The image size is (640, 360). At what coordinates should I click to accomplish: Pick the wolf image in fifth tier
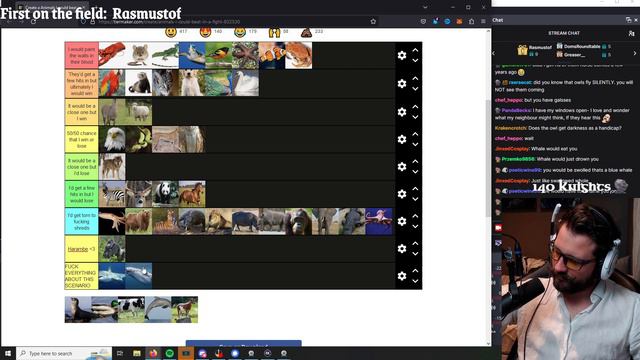pos(112,167)
